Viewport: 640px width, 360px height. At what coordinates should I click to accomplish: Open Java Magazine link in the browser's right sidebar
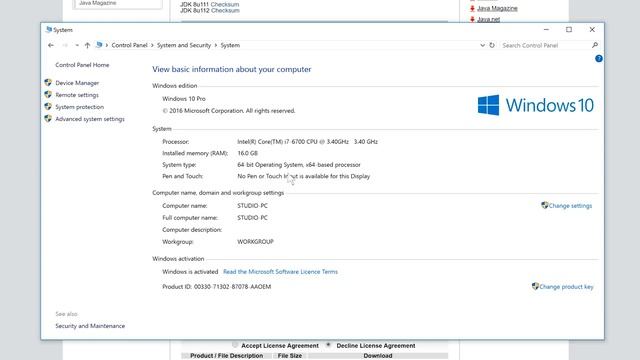(x=497, y=8)
